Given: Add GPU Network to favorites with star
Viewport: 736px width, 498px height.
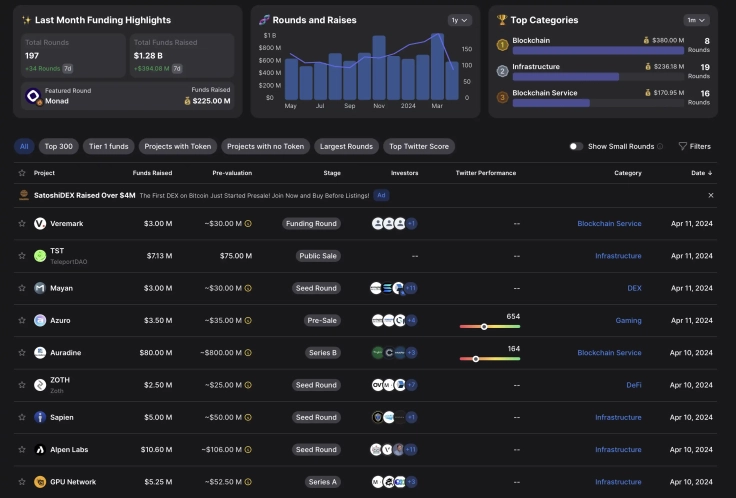Looking at the screenshot, I should 22,482.
